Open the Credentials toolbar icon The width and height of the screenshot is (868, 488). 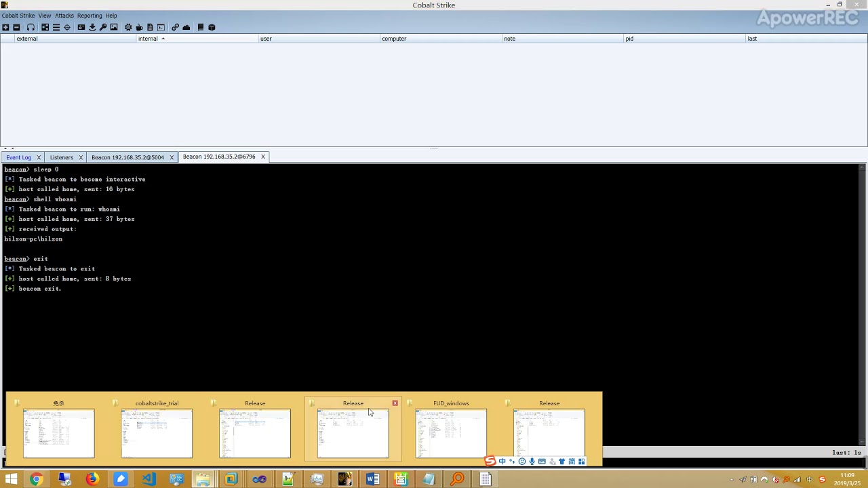pyautogui.click(x=81, y=27)
